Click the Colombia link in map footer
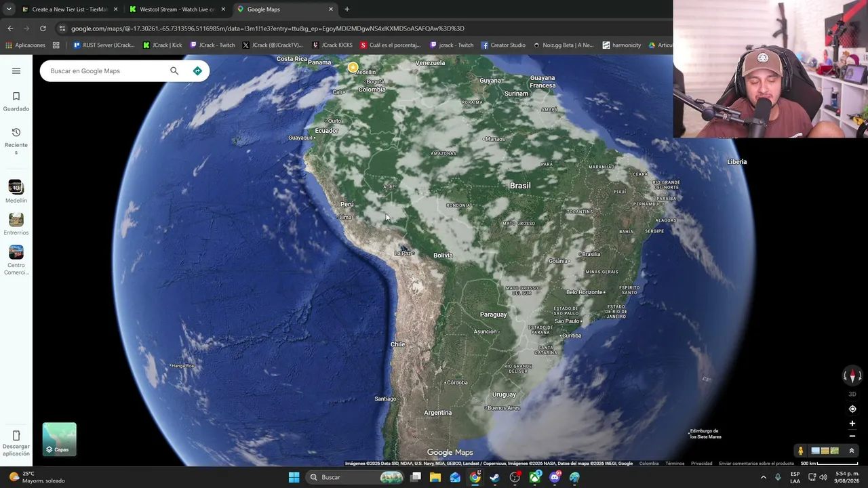Image resolution: width=868 pixels, height=488 pixels. click(x=649, y=464)
